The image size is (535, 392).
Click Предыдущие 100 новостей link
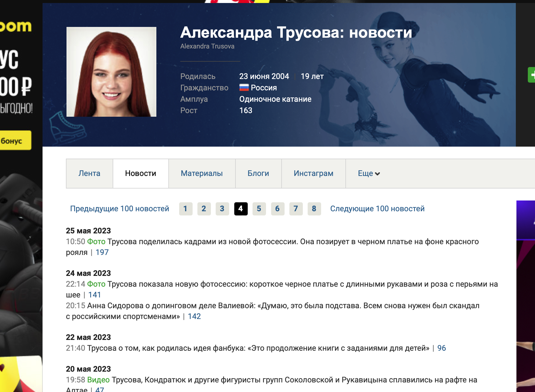[120, 209]
